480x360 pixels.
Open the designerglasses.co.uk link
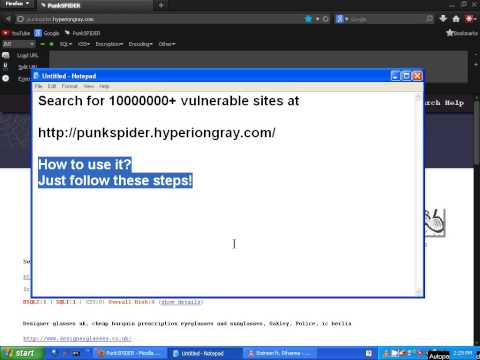click(x=77, y=339)
